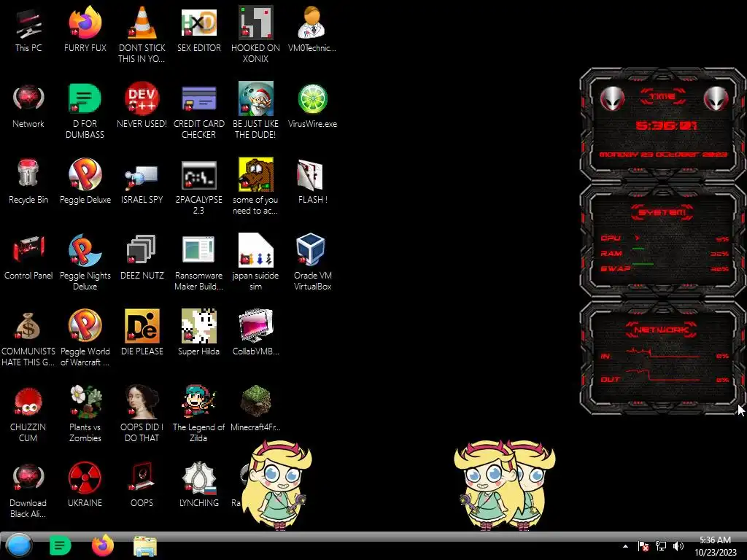Select the Plants vs Zombies shortcut
Image resolution: width=747 pixels, height=560 pixels.
85,413
